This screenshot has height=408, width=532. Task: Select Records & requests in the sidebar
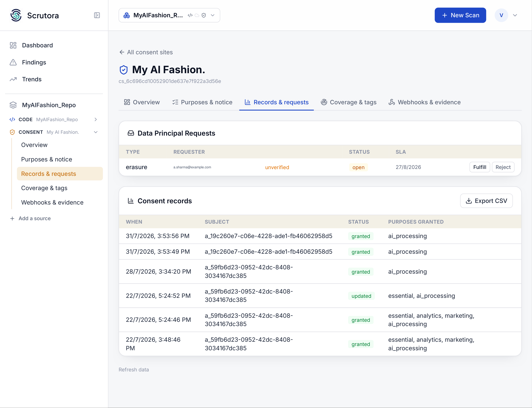click(60, 174)
